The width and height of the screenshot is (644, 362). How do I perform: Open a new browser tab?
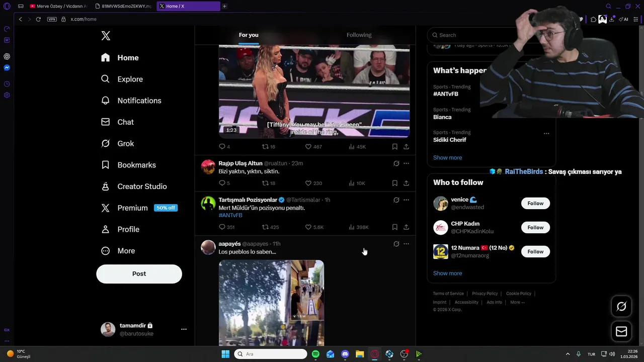pyautogui.click(x=224, y=6)
